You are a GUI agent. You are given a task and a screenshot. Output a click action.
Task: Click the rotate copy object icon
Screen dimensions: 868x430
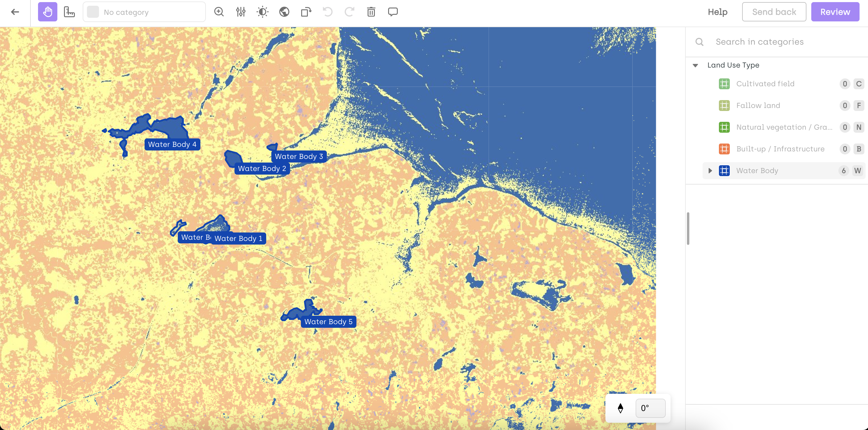[x=306, y=12]
